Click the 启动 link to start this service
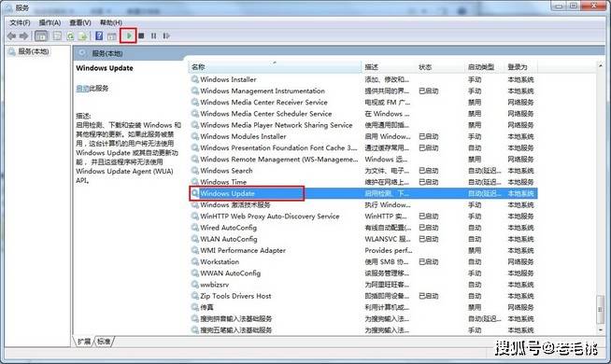Image resolution: width=611 pixels, height=364 pixels. [82, 89]
